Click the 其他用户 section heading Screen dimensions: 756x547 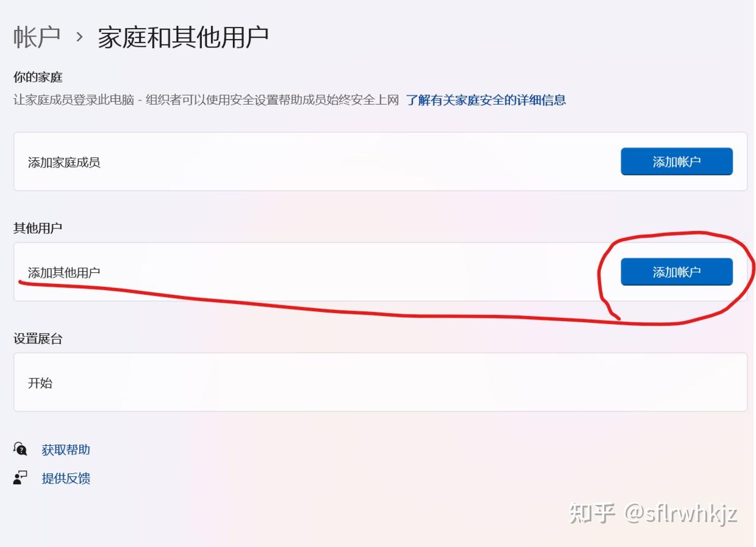click(38, 228)
